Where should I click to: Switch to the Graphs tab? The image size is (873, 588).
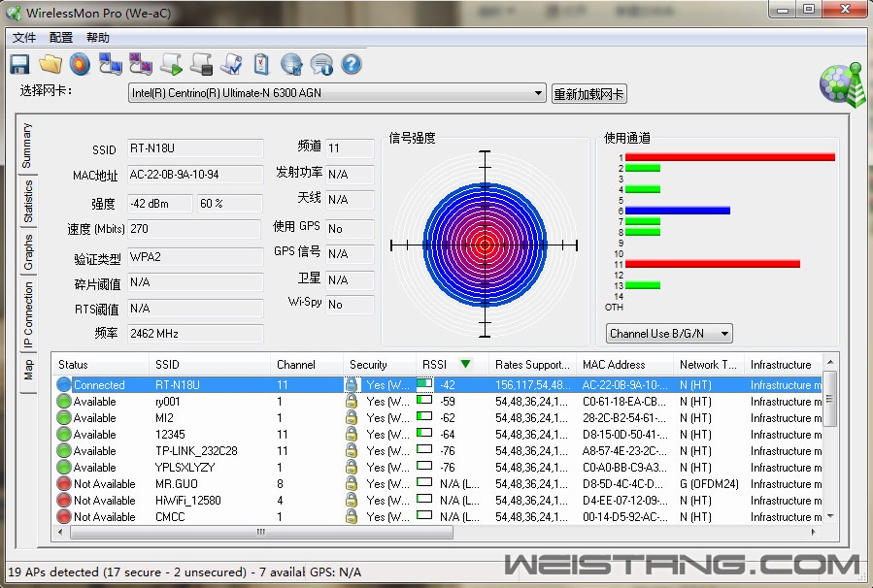28,252
